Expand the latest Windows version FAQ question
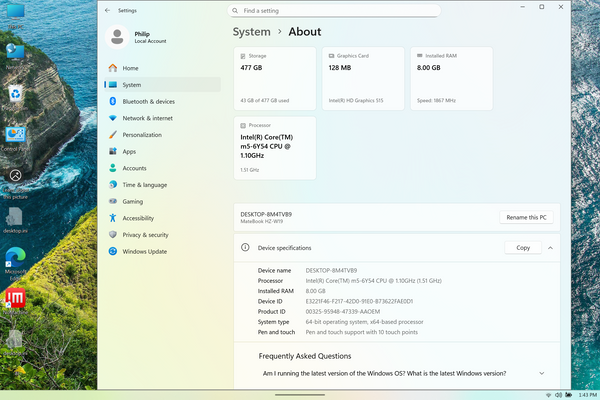 pyautogui.click(x=541, y=373)
